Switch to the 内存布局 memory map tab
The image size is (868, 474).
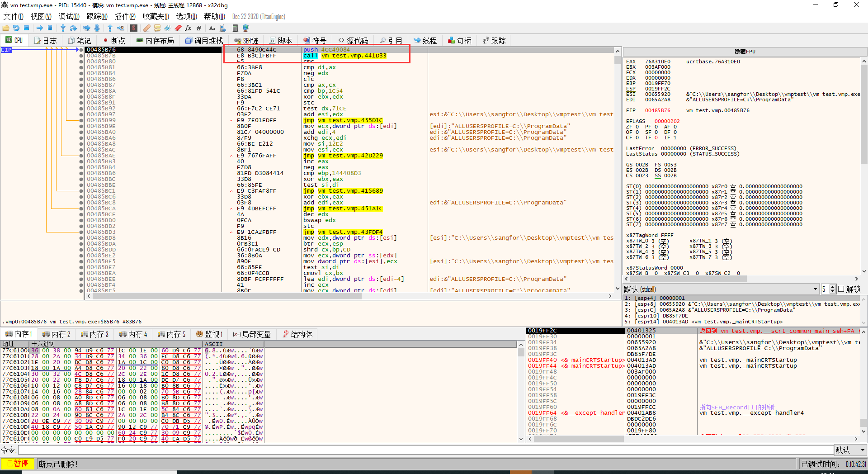[155, 41]
